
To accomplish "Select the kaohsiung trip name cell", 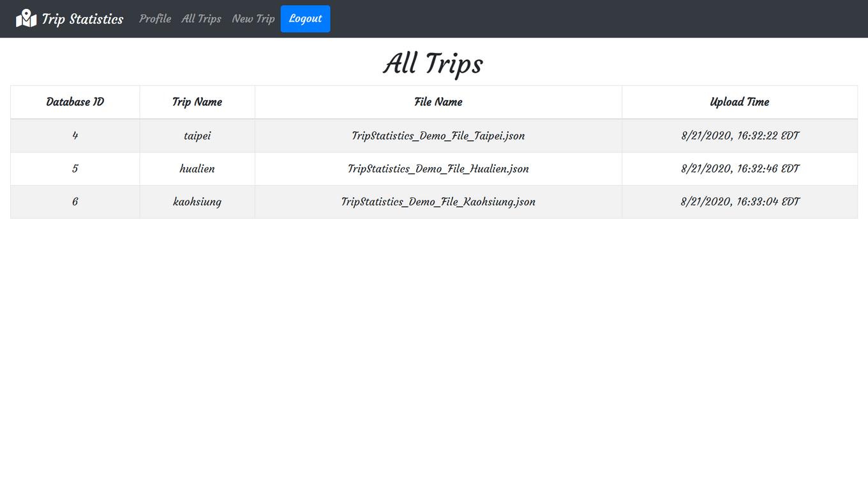I will click(197, 202).
